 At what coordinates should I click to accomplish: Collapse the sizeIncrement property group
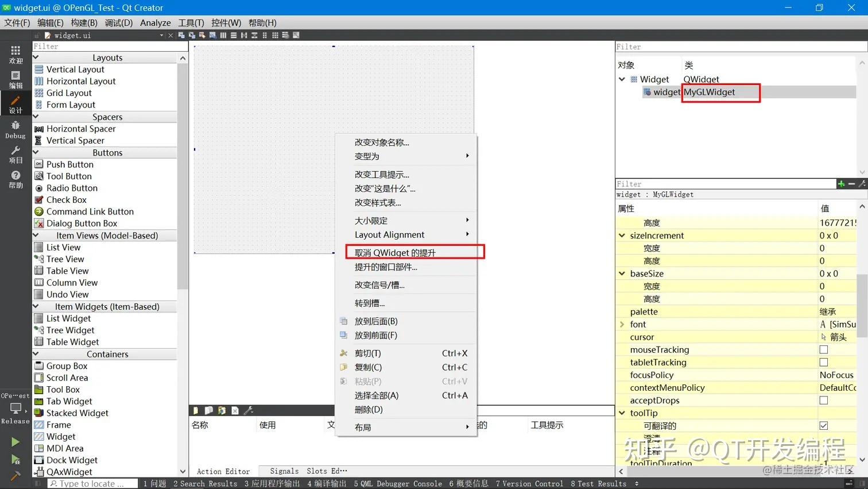click(622, 235)
